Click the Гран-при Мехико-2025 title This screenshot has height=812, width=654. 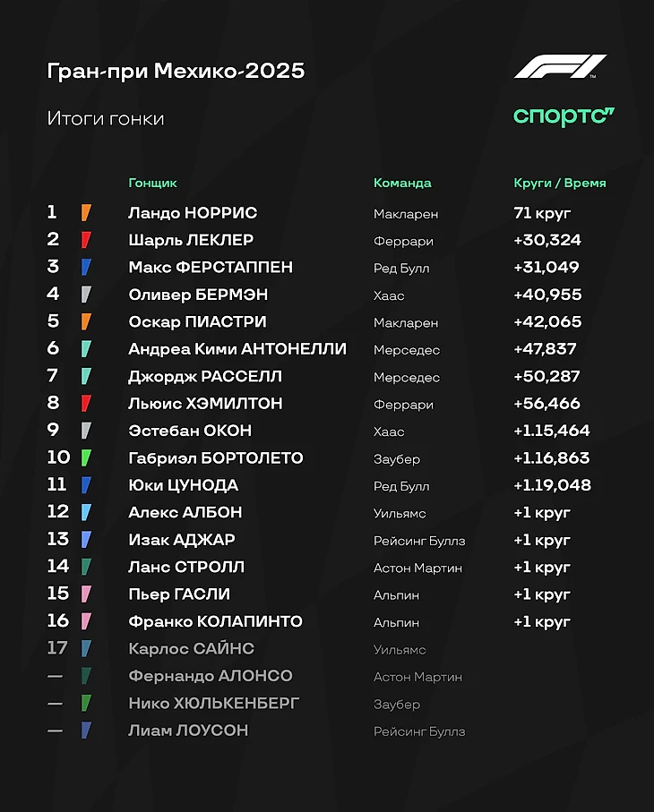click(x=176, y=71)
